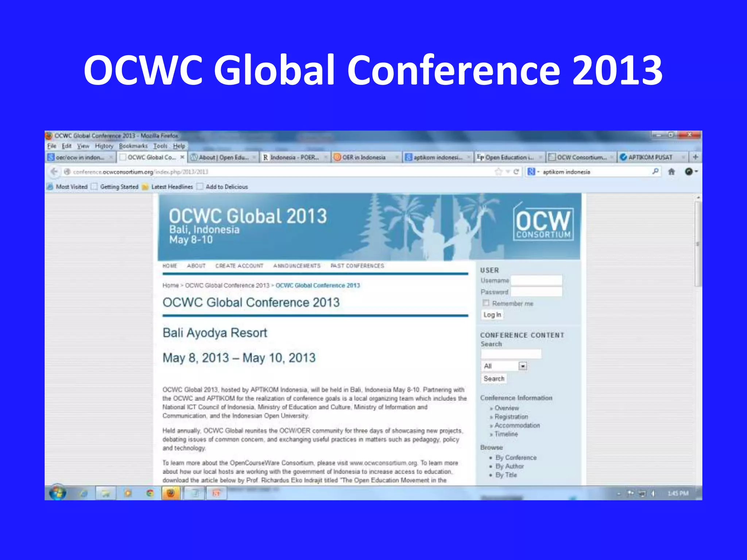Screen dimensions: 747x560
Task: Click the Password input field
Action: pyautogui.click(x=536, y=292)
